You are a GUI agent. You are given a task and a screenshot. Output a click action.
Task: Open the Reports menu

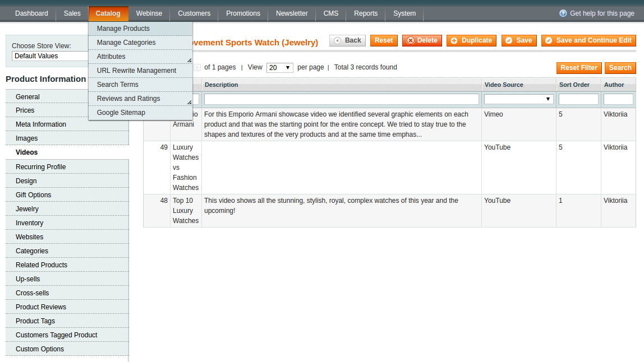pos(366,13)
